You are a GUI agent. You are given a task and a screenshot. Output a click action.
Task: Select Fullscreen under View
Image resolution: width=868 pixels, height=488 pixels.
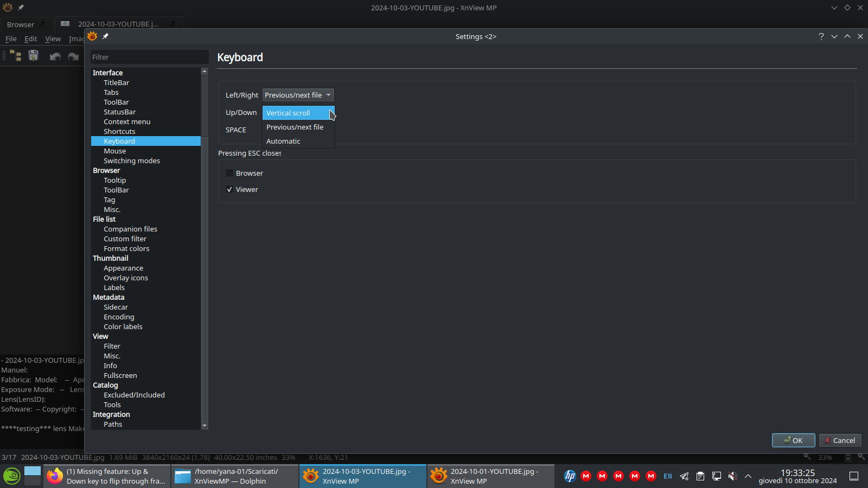pyautogui.click(x=120, y=376)
